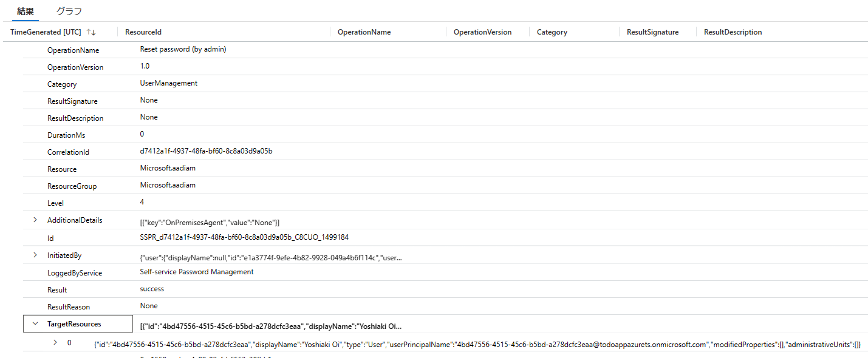The height and width of the screenshot is (358, 868).
Task: Click the ResultReason field label
Action: point(69,307)
